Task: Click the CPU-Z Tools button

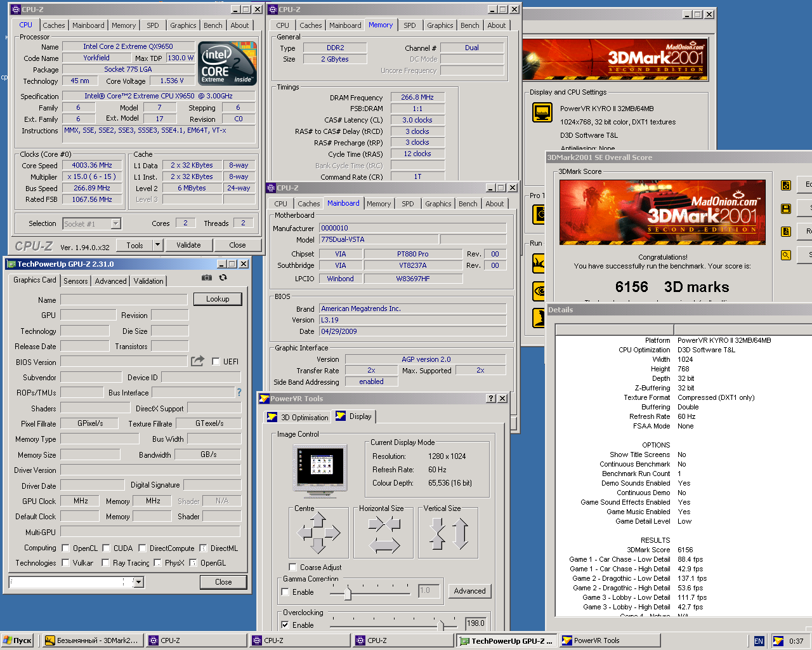Action: [x=134, y=245]
